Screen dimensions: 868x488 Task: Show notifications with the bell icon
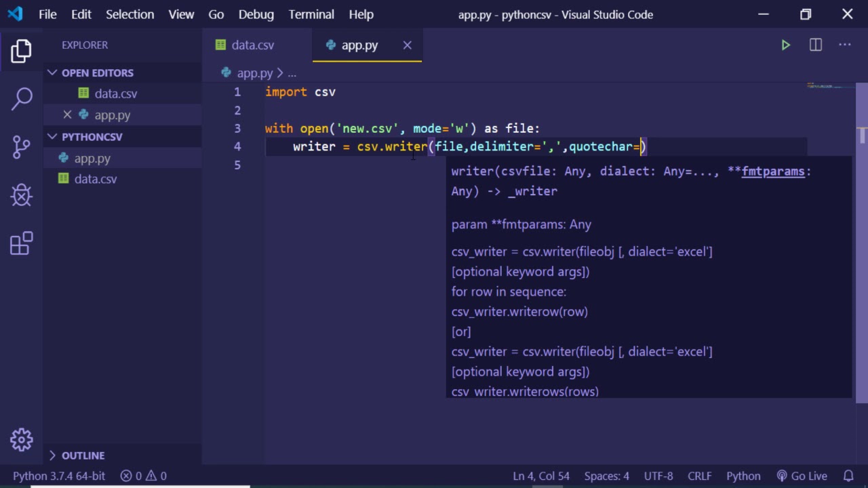[x=848, y=476]
